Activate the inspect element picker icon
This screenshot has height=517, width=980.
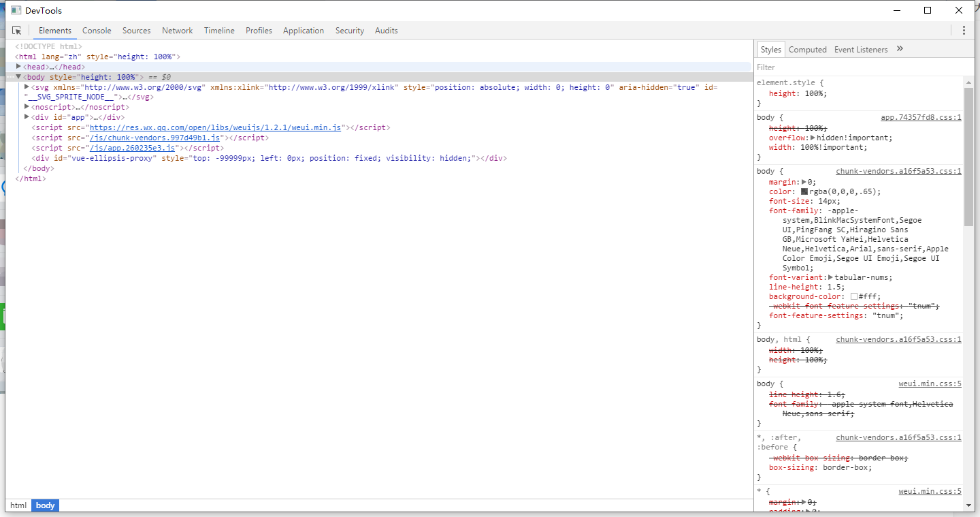click(17, 31)
